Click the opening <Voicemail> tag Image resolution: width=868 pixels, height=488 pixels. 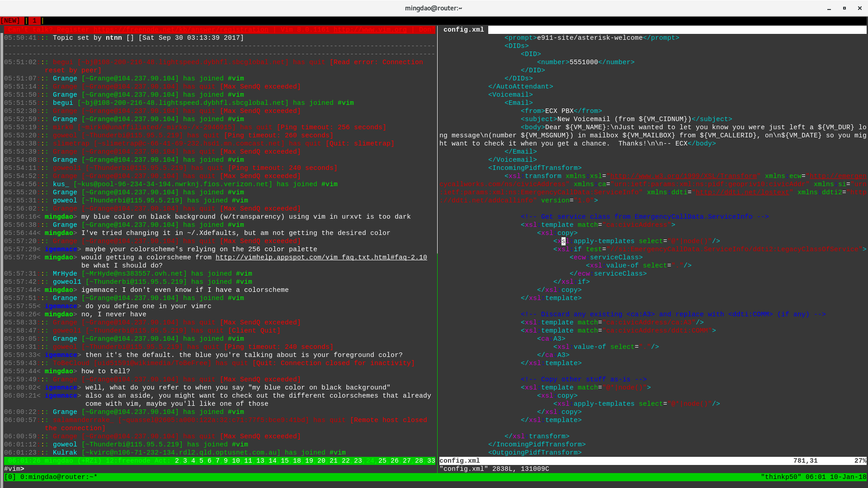click(x=510, y=95)
